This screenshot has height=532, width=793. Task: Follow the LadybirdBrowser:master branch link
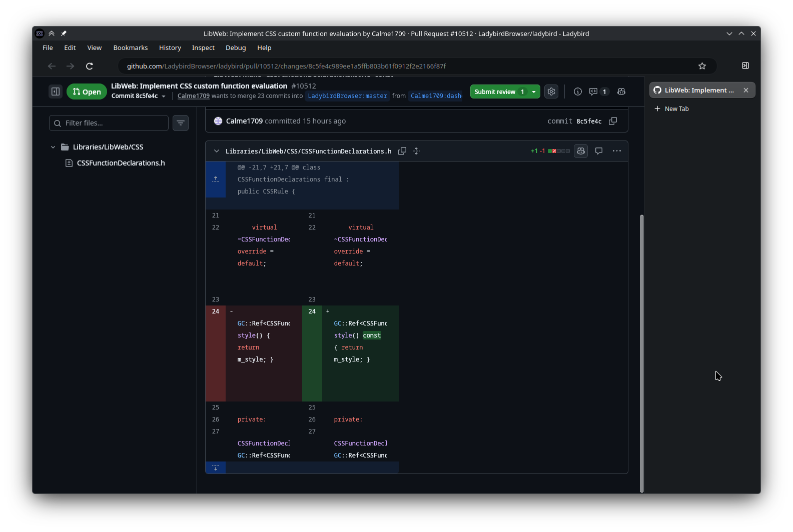pos(347,96)
